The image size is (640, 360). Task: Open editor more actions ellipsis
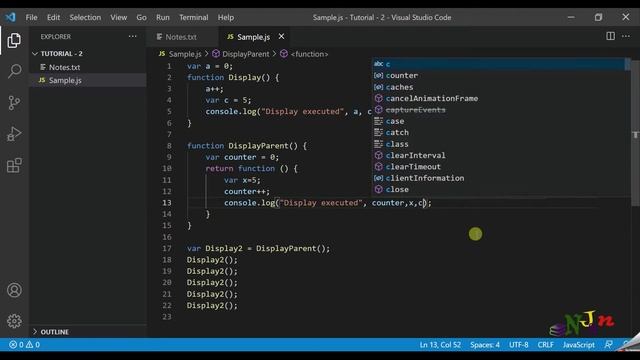coord(626,36)
